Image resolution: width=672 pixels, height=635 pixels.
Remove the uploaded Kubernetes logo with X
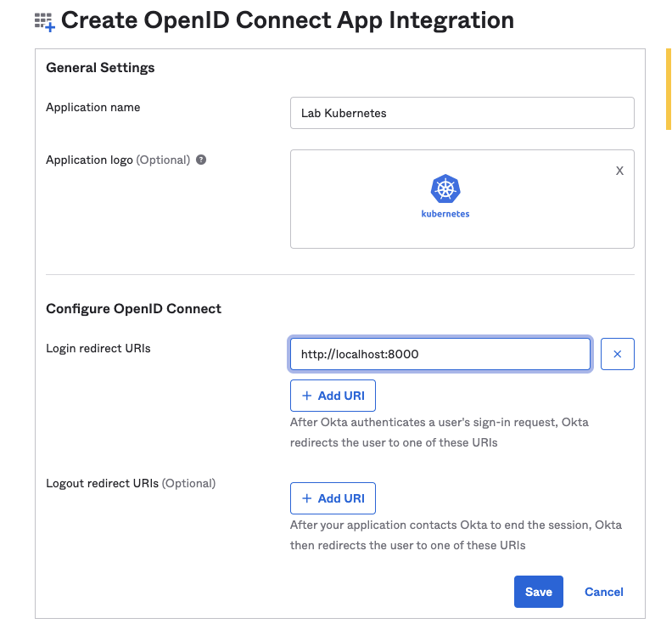[x=619, y=171]
